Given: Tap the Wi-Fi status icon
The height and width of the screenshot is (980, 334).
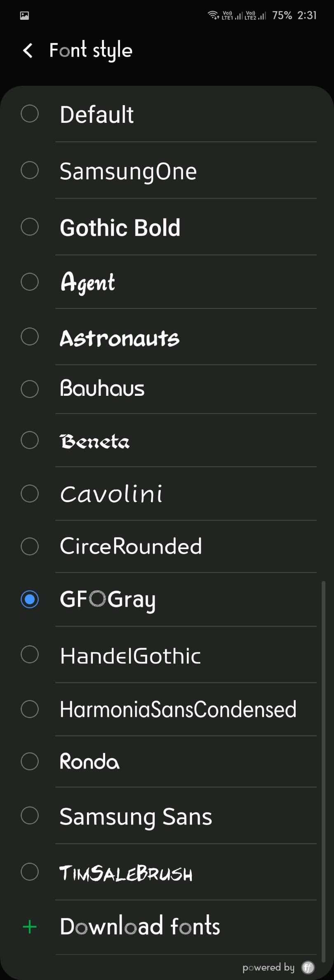Looking at the screenshot, I should coord(213,15).
